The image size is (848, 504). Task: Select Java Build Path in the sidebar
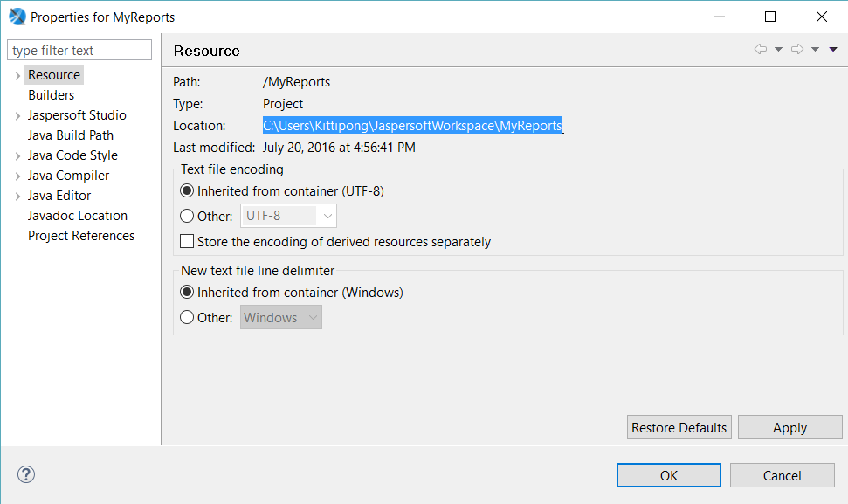70,135
